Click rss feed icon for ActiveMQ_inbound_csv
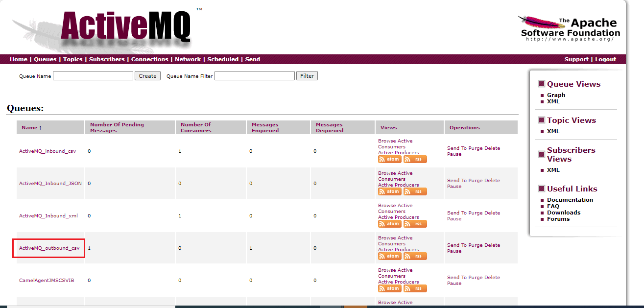The width and height of the screenshot is (644, 308). (415, 159)
